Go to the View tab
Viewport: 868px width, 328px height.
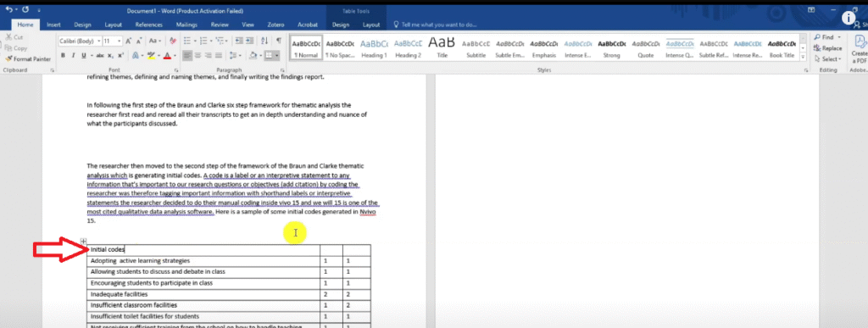(248, 25)
